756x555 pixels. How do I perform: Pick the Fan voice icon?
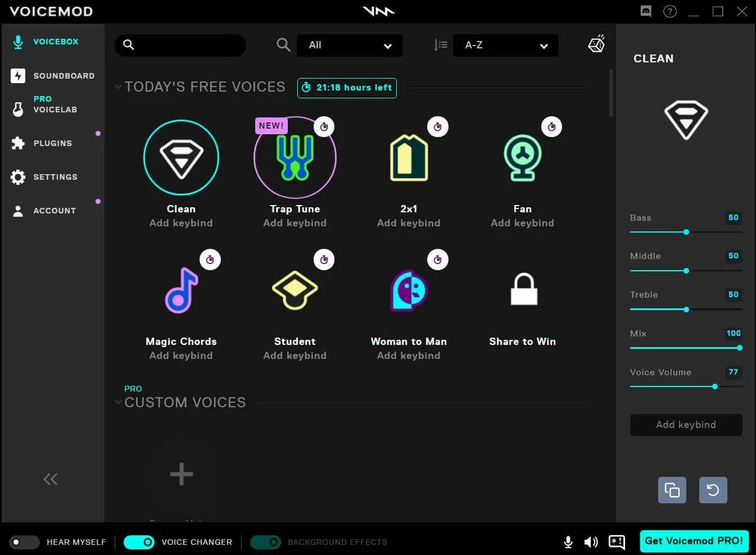pos(523,158)
